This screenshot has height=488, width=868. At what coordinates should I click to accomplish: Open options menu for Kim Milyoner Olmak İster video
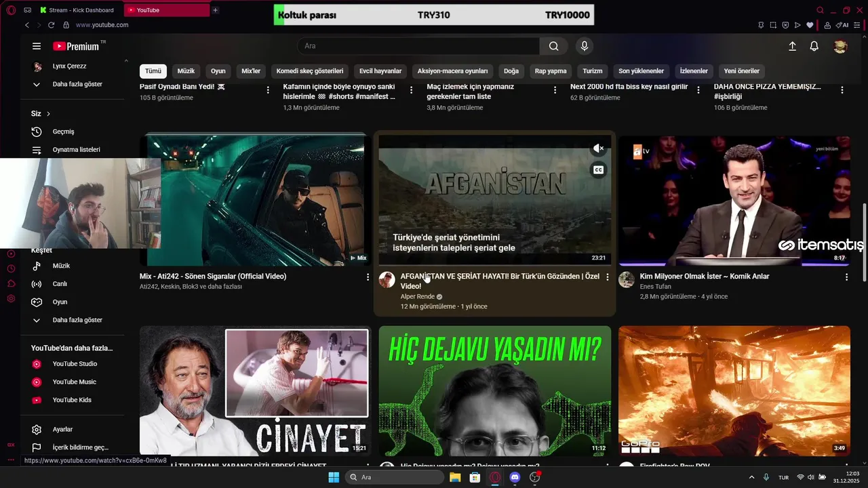(x=846, y=277)
